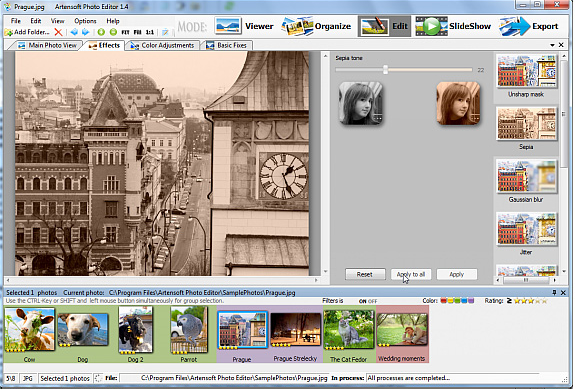Go to next photo with right arrow
This screenshot has height=389, width=575.
(85, 32)
